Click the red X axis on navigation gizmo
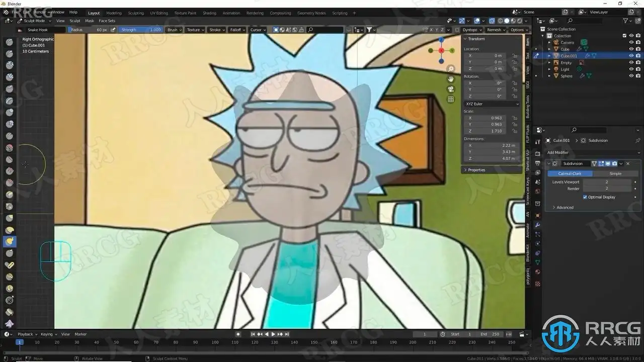 tap(441, 50)
